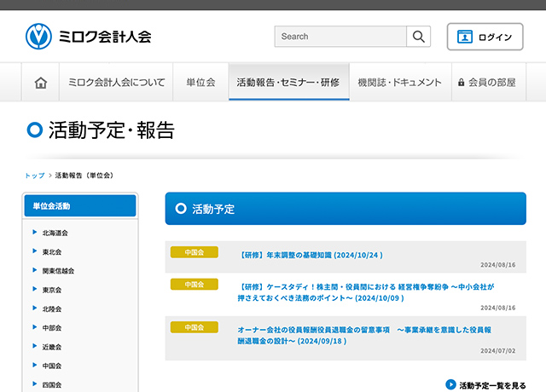
Task: Open 活動予定一覧を見る link
Action: coord(492,385)
